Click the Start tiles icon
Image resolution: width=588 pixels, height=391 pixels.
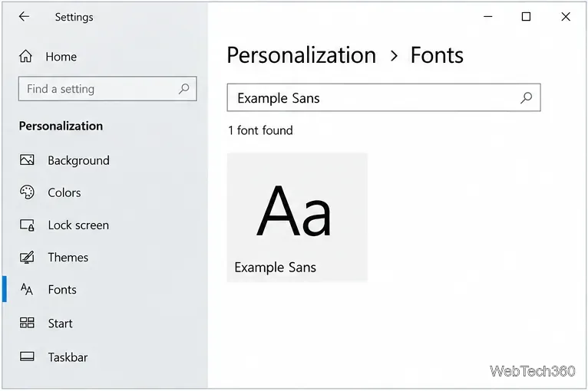click(x=27, y=323)
